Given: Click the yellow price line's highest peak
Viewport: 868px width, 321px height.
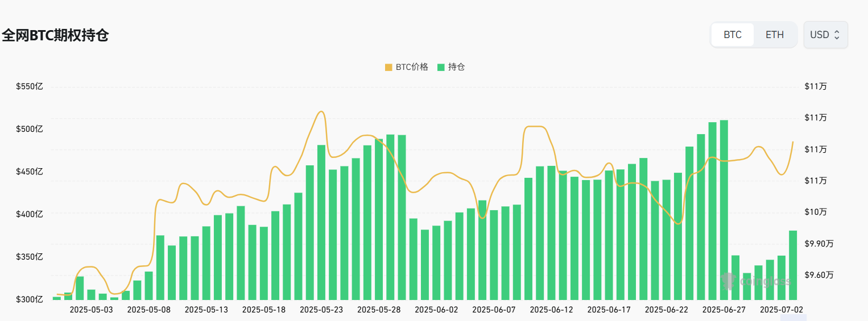Looking at the screenshot, I should point(321,111).
